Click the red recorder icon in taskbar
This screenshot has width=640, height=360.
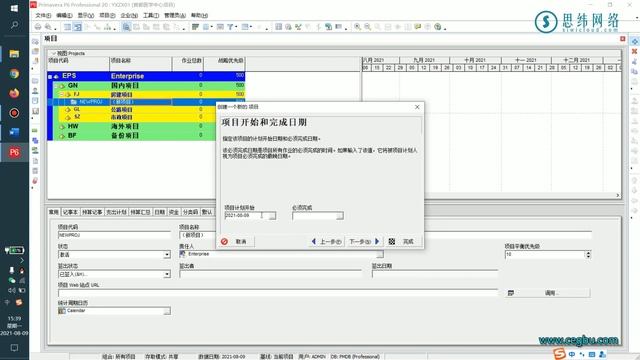[14, 113]
